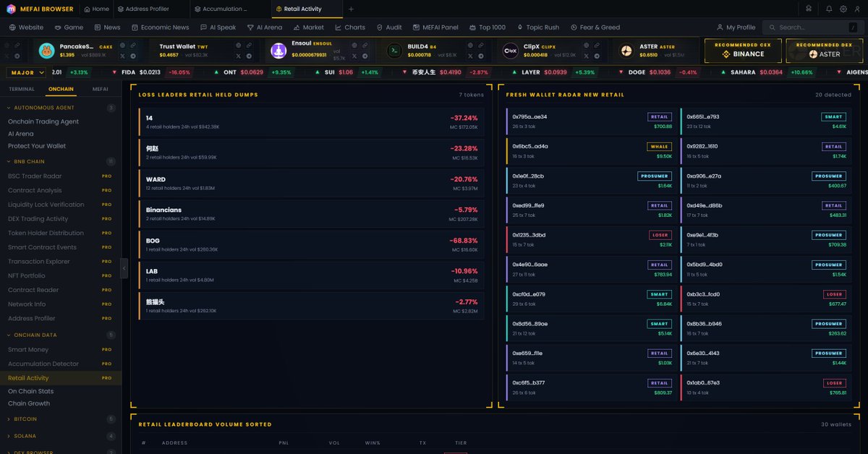Open the Top 1000 toolbar item
Viewport: 868px width, 454px height.
[x=487, y=27]
